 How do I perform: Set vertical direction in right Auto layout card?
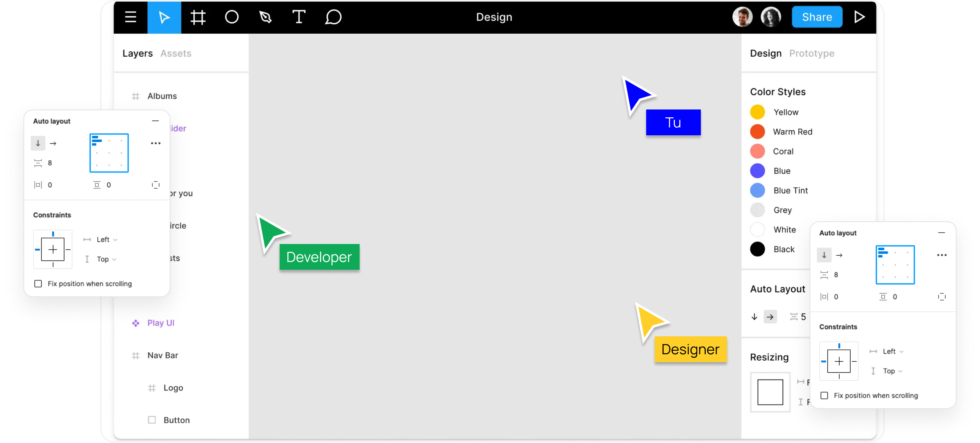point(824,255)
